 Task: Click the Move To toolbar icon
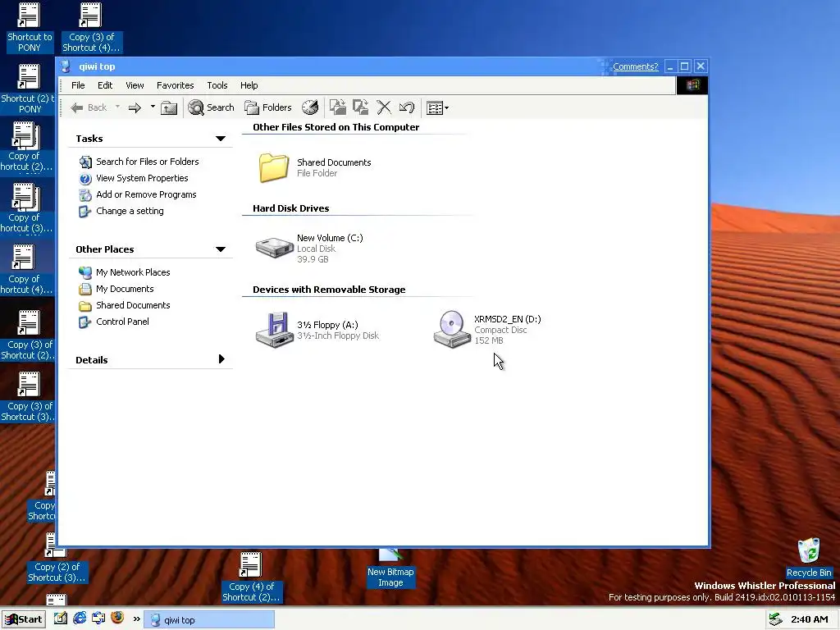pos(337,107)
